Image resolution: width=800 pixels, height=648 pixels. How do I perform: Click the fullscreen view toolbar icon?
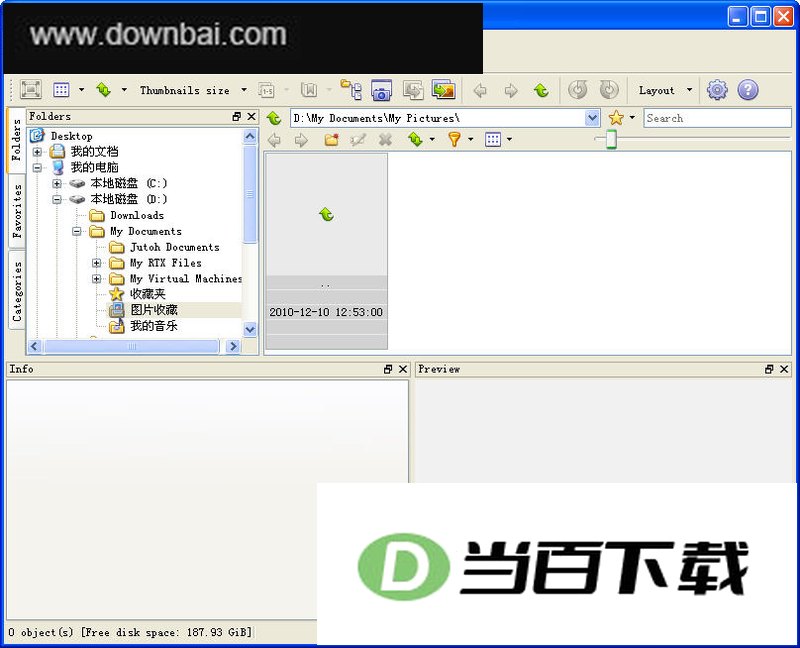tap(31, 90)
